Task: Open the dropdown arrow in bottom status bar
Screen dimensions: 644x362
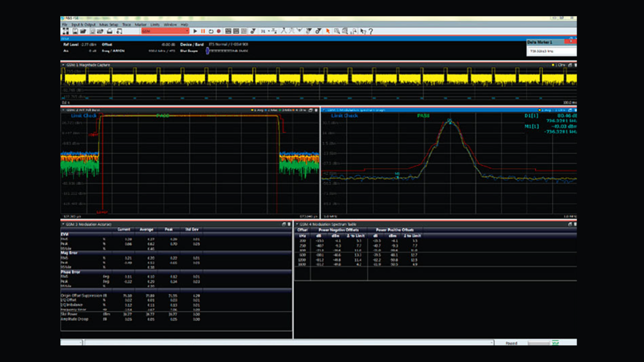Action: click(x=491, y=342)
